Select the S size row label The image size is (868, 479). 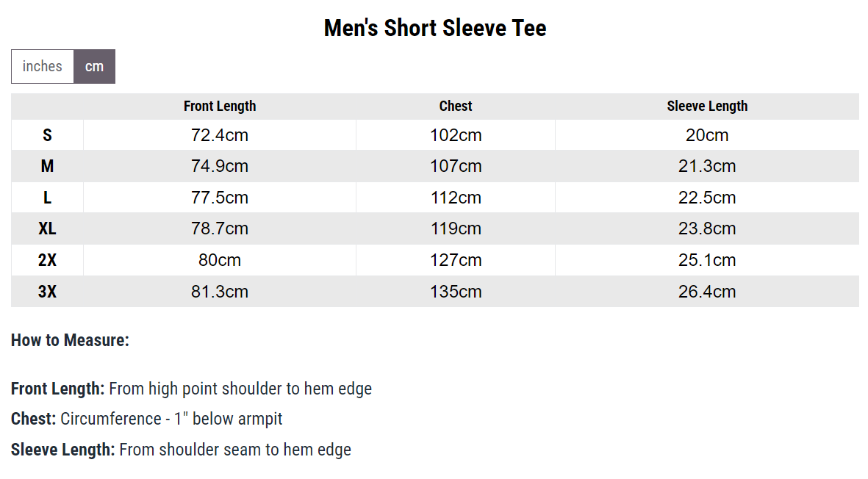[48, 135]
